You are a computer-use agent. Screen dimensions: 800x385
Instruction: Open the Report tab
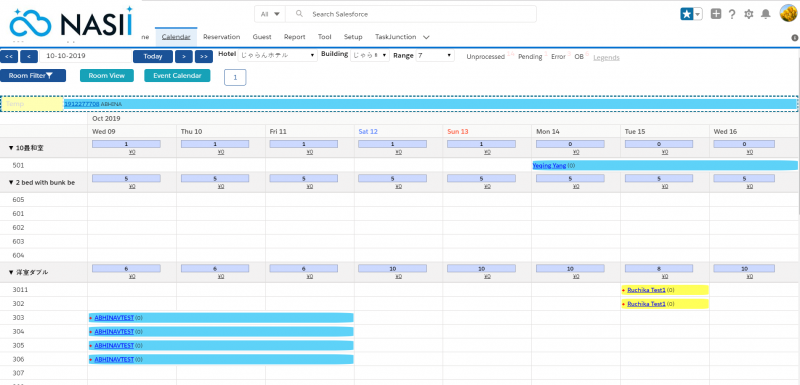[x=294, y=37]
